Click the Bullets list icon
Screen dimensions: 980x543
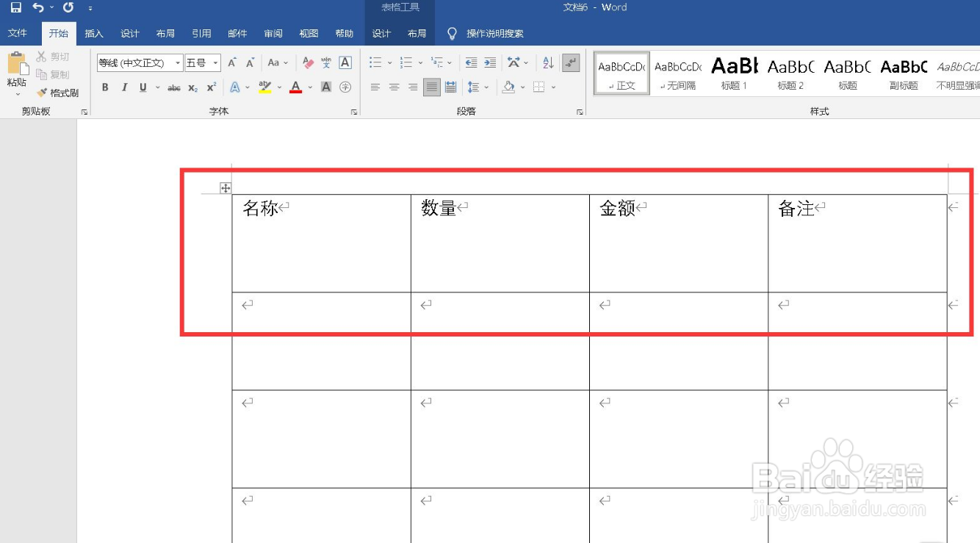(x=375, y=63)
